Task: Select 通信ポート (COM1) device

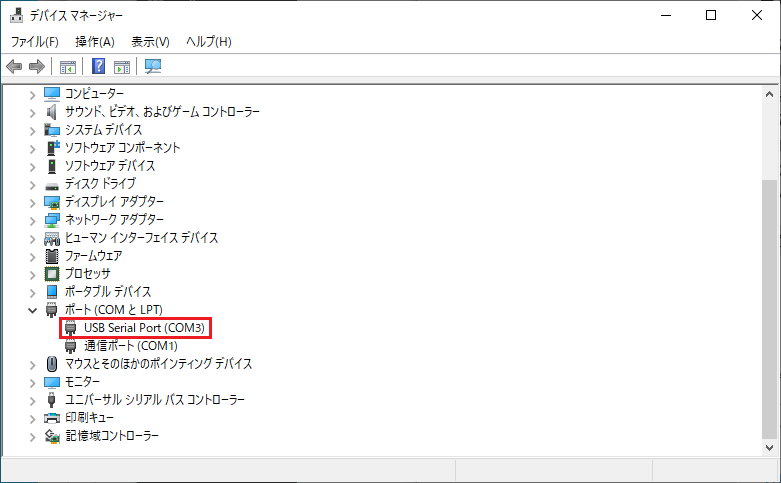Action: pos(130,346)
